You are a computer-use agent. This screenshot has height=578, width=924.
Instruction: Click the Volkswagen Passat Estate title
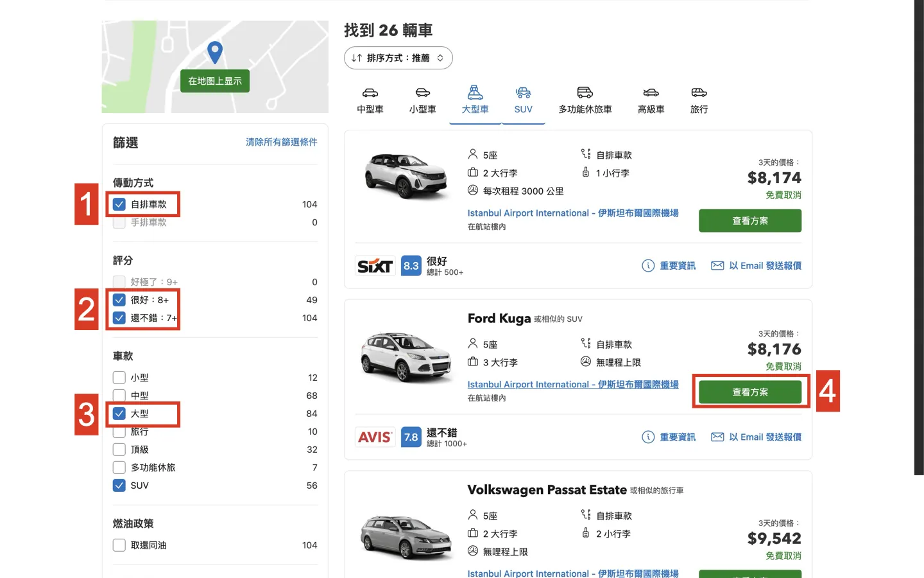[547, 490]
